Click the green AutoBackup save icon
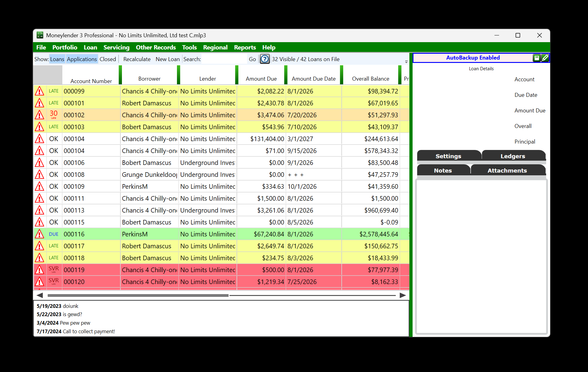Viewport: 588px width, 372px height. [537, 58]
